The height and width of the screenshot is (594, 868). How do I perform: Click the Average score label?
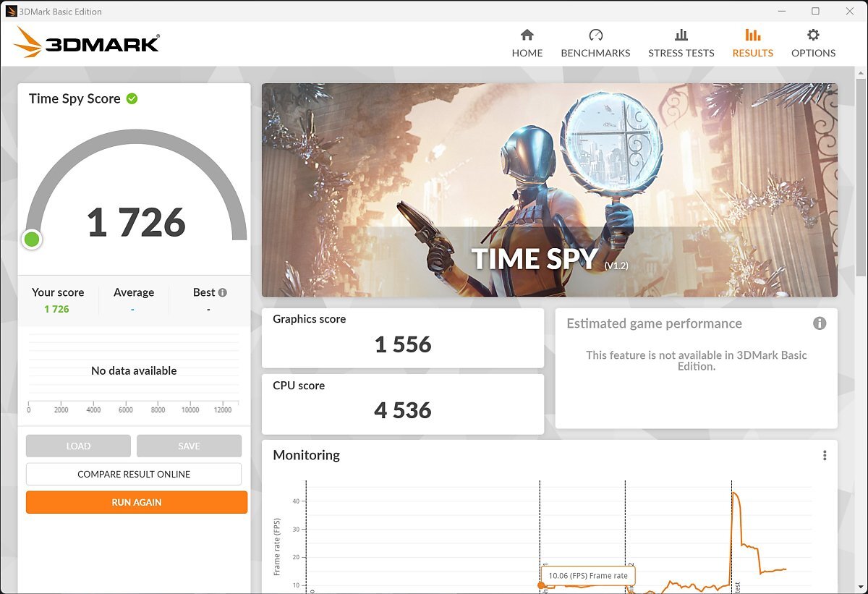[134, 292]
